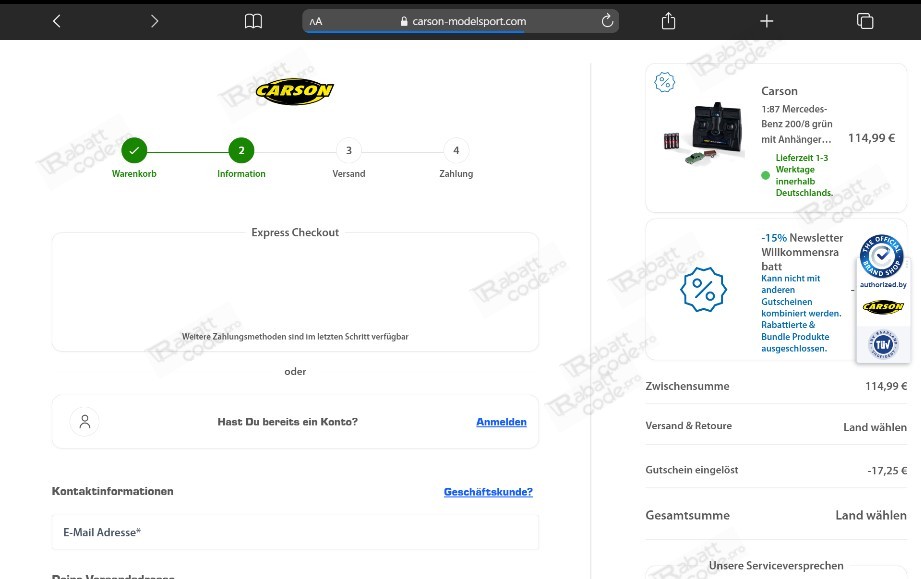This screenshot has width=921, height=579.
Task: Select step 4 Zahlung circle
Action: pos(456,150)
